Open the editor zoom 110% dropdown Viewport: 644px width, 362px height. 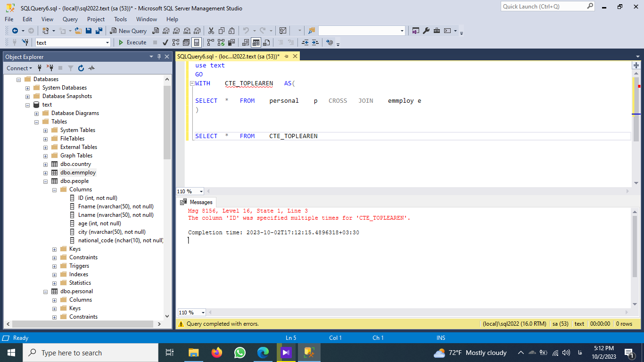201,191
